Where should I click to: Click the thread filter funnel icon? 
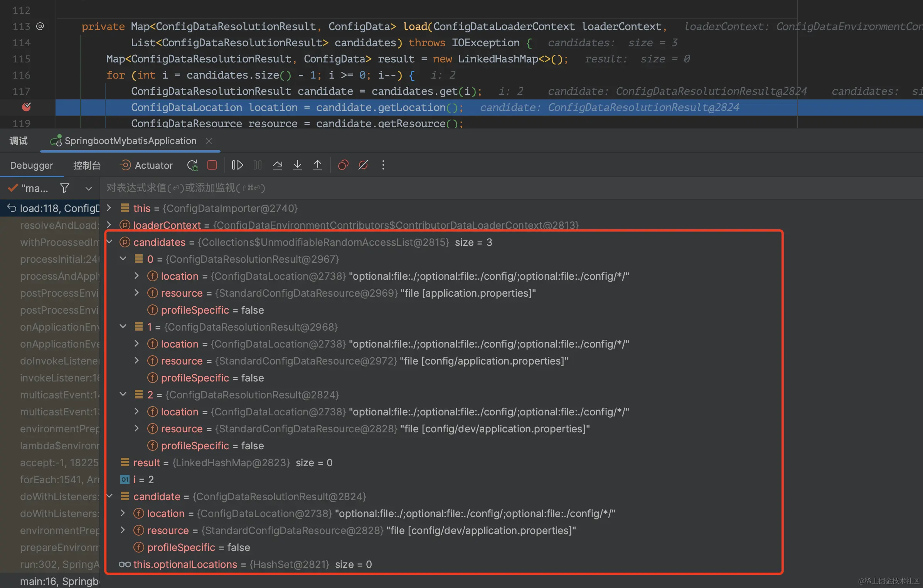tap(65, 188)
